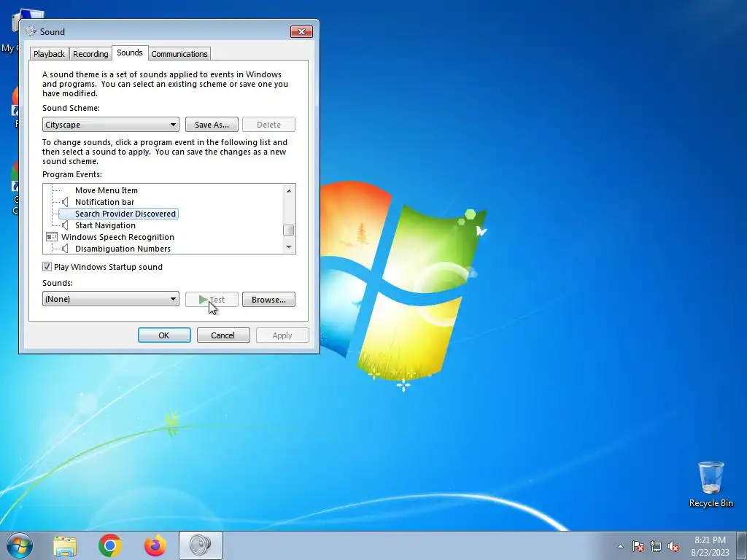Screen dimensions: 747x560
Task: Close the Sound dialog window
Action: 301,32
